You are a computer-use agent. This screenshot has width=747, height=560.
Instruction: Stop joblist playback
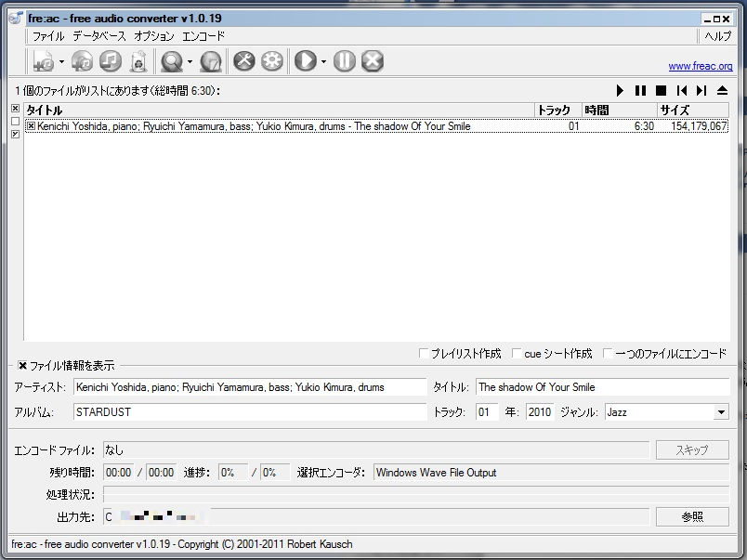coord(661,90)
